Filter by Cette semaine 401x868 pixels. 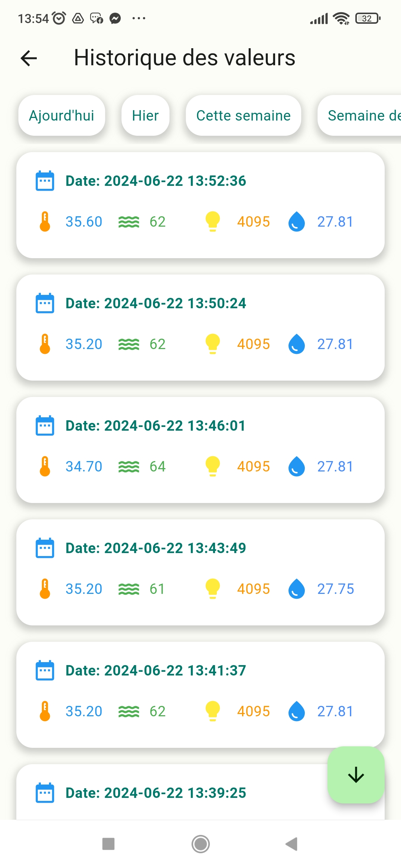tap(243, 116)
